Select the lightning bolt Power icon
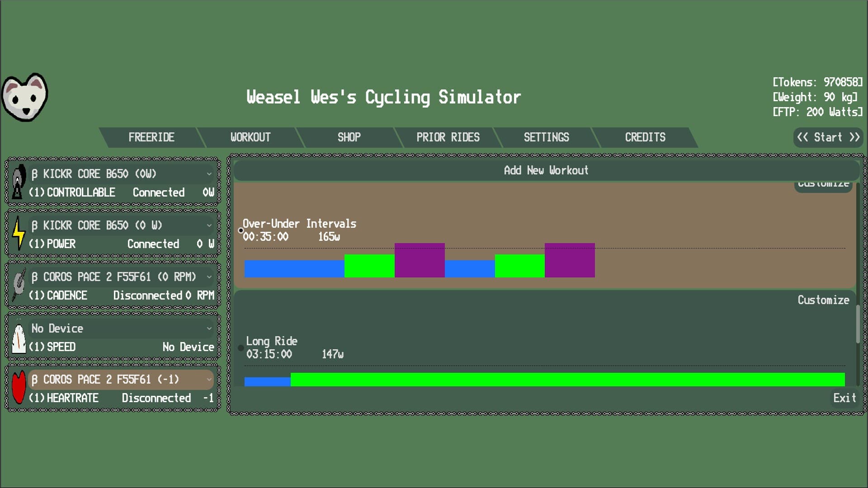868x488 pixels. [x=18, y=234]
